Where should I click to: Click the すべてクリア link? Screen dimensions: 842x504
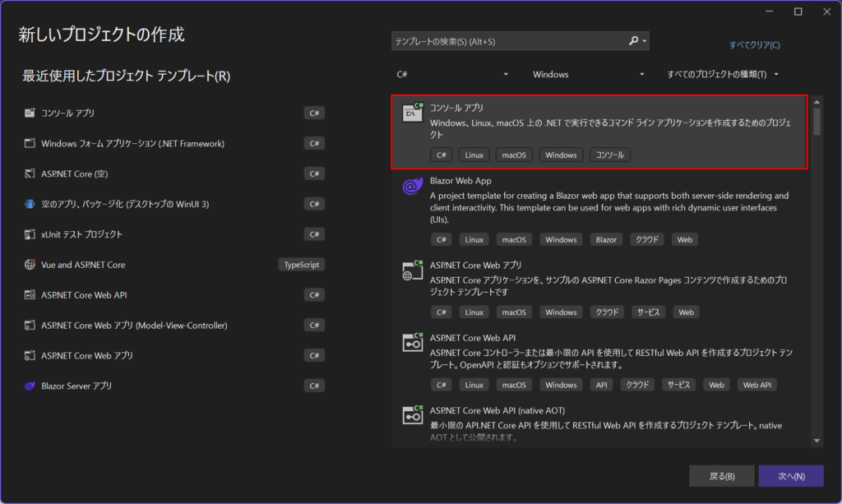[x=754, y=45]
